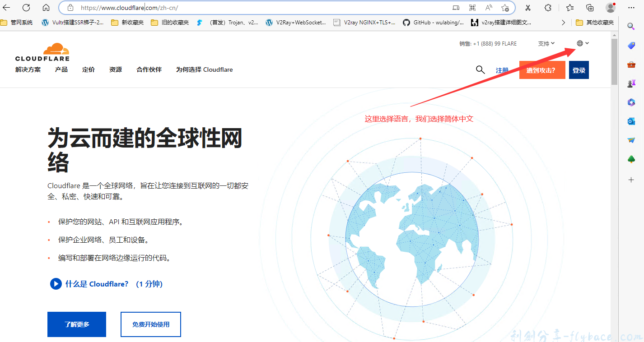Open 为何选择 Cloudflare menu
Screen dimensions: 644x342
(205, 69)
